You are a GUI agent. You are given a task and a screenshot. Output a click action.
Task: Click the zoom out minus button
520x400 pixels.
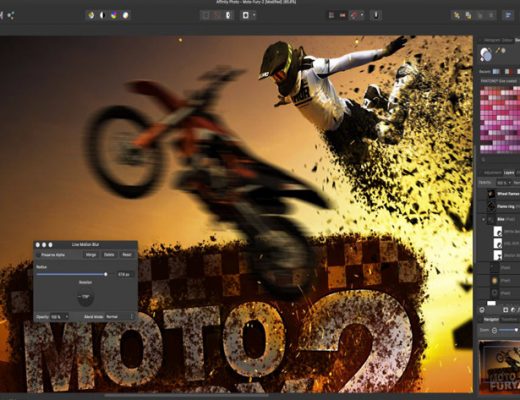pos(494,330)
